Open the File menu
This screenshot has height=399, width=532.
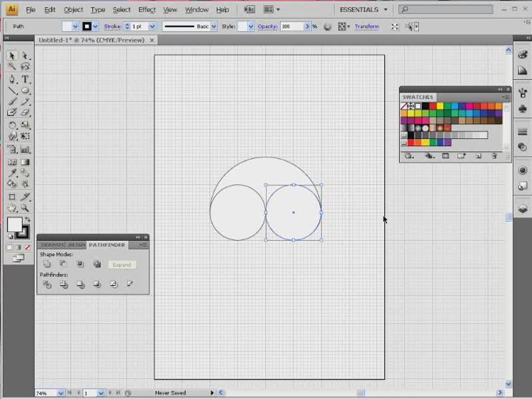[x=30, y=10]
